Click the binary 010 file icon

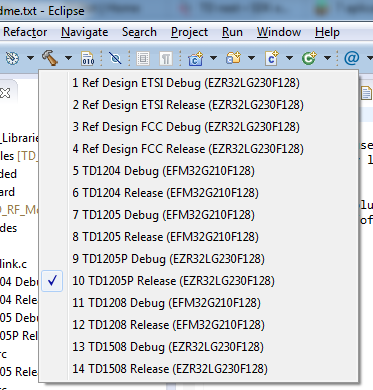[x=88, y=58]
